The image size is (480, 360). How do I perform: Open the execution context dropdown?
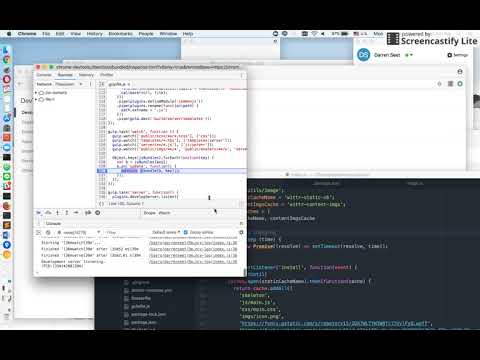tap(79, 232)
